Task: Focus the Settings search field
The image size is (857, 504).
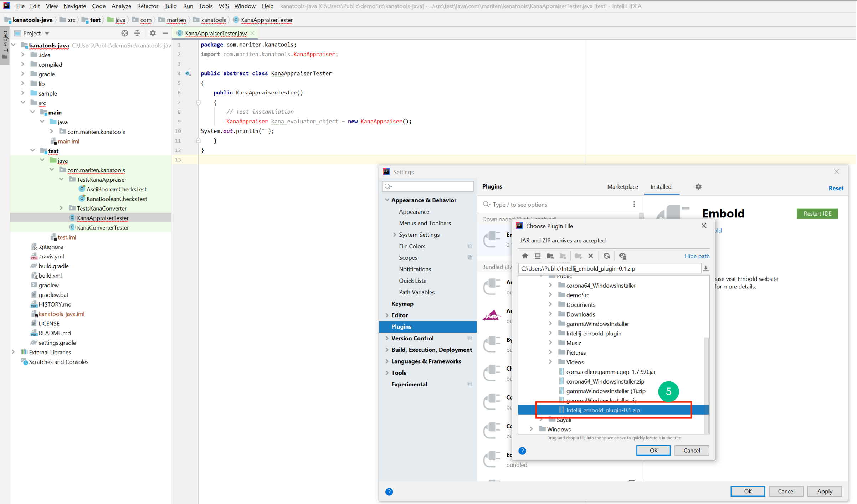Action: point(428,186)
